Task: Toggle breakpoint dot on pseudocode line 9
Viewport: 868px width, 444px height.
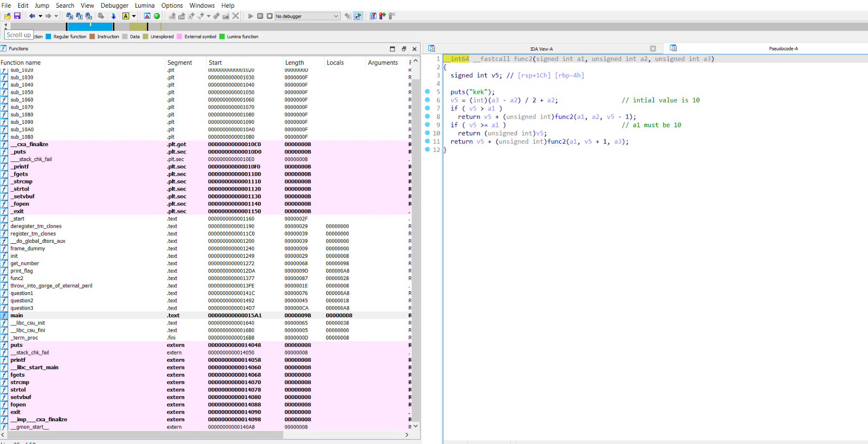Action: [x=427, y=124]
